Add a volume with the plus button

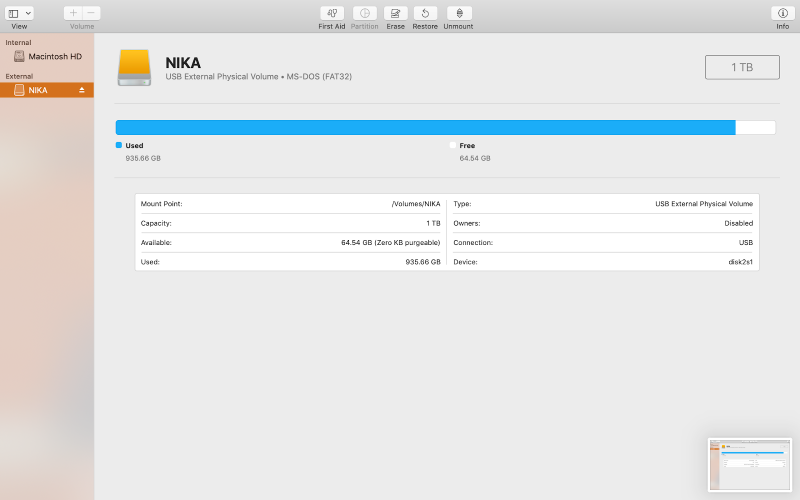click(x=73, y=13)
